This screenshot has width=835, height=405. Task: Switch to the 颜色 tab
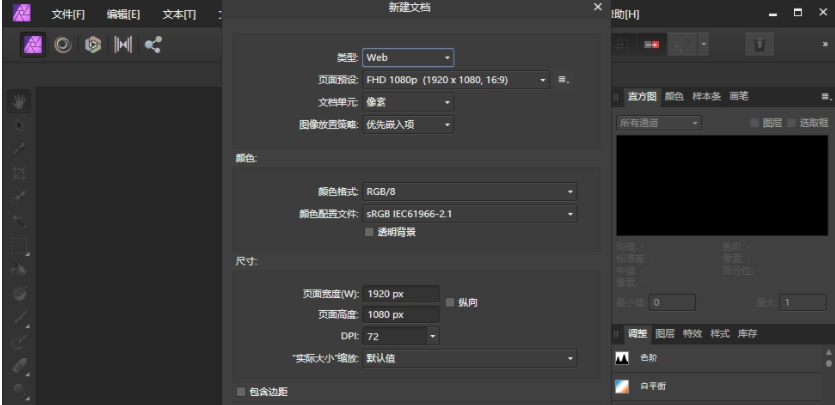click(674, 96)
